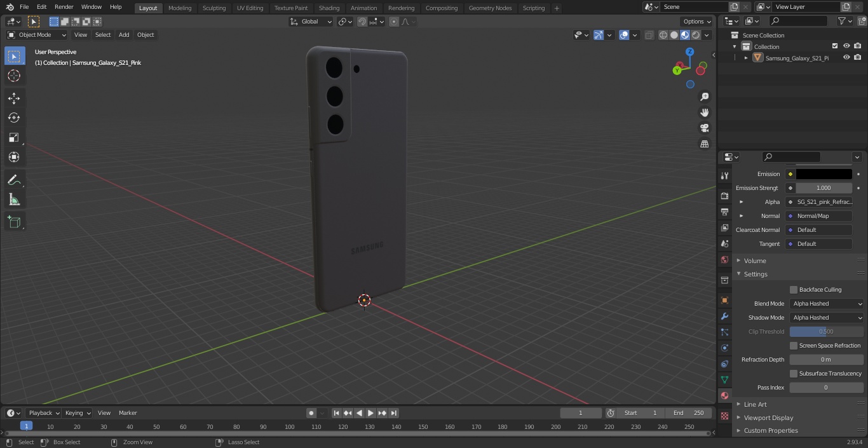Open the Object properties tab

pyautogui.click(x=724, y=300)
